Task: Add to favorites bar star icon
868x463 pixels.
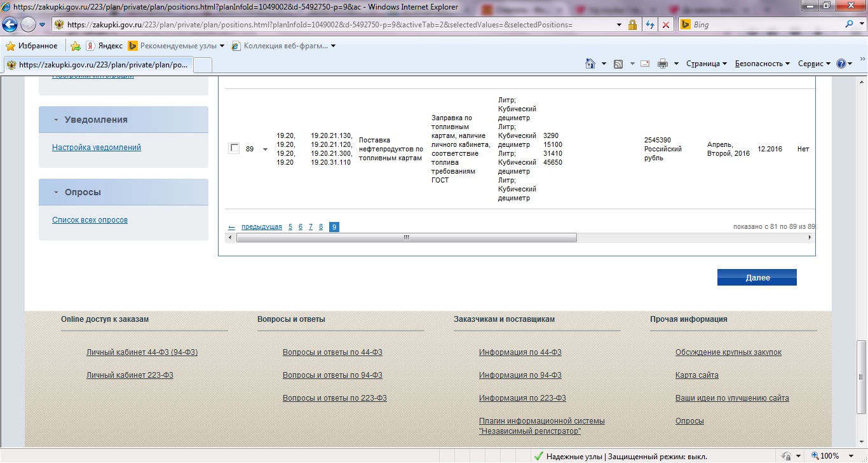Action: coord(76,46)
